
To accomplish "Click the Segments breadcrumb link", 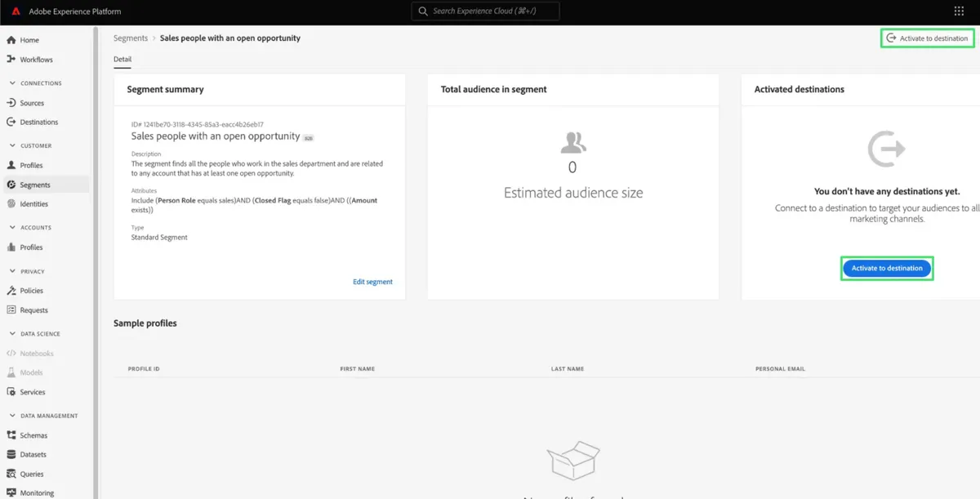I will pyautogui.click(x=131, y=38).
